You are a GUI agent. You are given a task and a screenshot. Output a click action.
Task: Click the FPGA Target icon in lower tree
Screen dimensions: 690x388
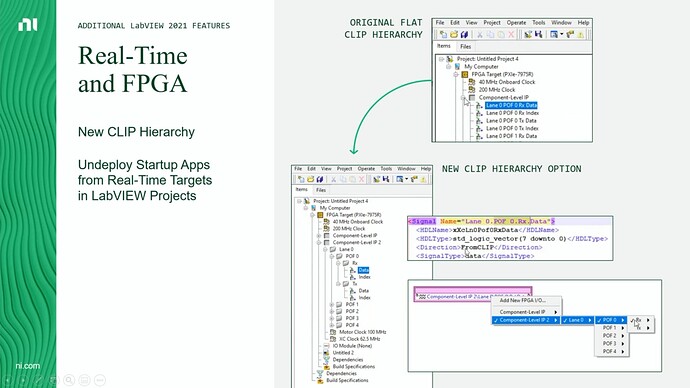coord(320,215)
